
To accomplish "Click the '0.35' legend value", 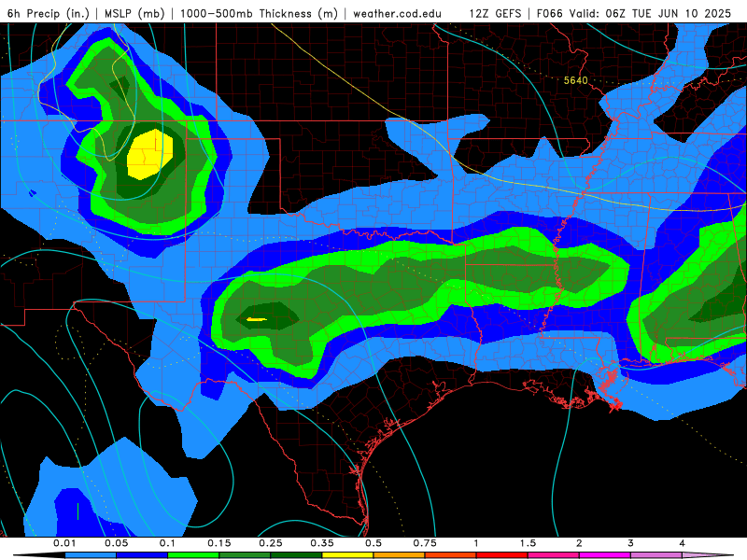I will (322, 543).
